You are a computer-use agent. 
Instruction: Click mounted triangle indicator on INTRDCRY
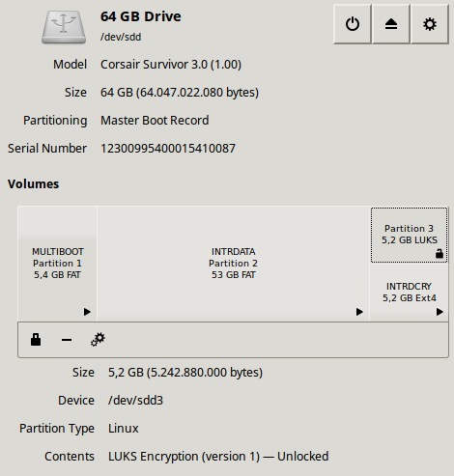point(440,312)
